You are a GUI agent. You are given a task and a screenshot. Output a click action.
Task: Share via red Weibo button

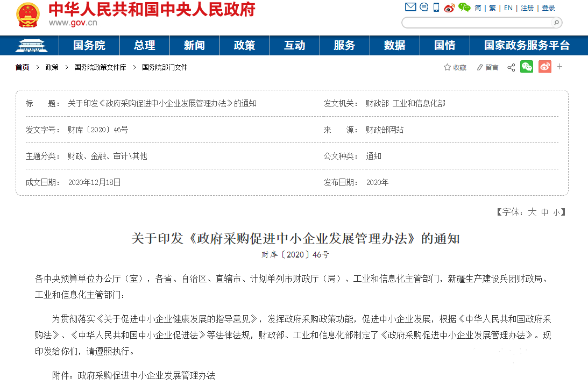[x=545, y=67]
